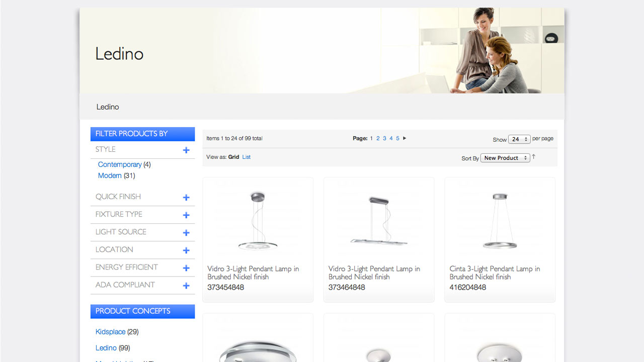Expand the Quick Finish filter plus icon
The height and width of the screenshot is (362, 644).
(186, 198)
